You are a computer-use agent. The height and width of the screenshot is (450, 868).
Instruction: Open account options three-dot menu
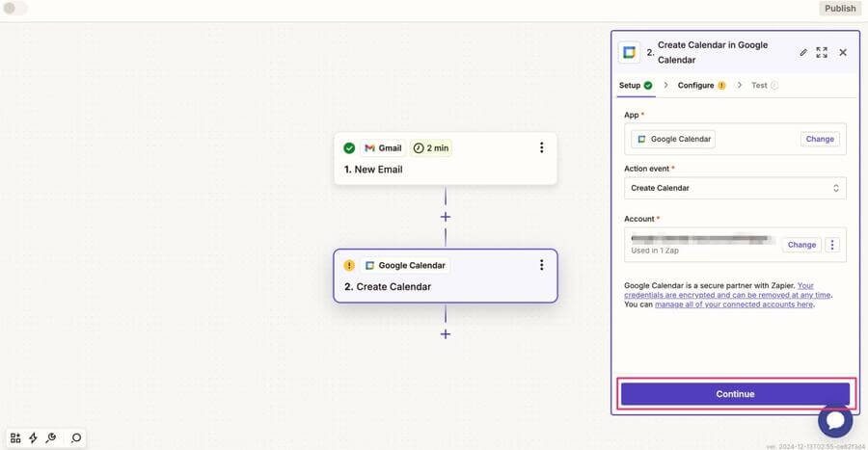pyautogui.click(x=832, y=245)
